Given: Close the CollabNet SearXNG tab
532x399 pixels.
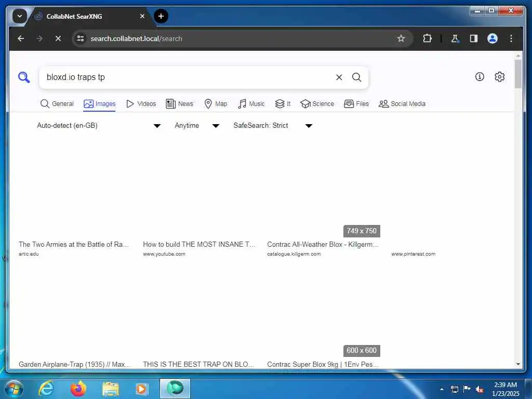Looking at the screenshot, I should point(142,16).
